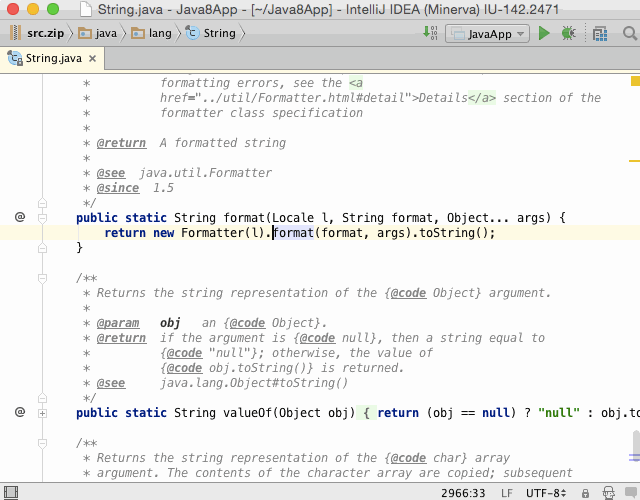
Task: Click the Search Everywhere magnifier icon
Action: click(x=630, y=33)
